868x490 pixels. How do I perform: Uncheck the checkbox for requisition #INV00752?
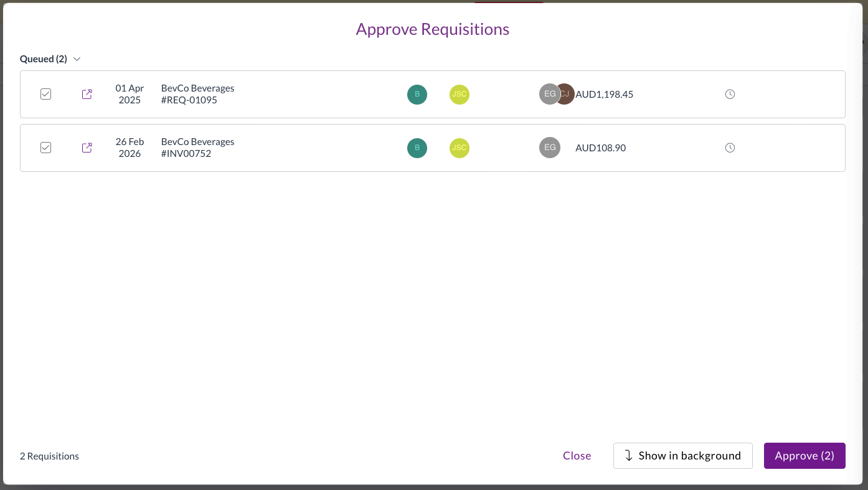click(x=45, y=148)
